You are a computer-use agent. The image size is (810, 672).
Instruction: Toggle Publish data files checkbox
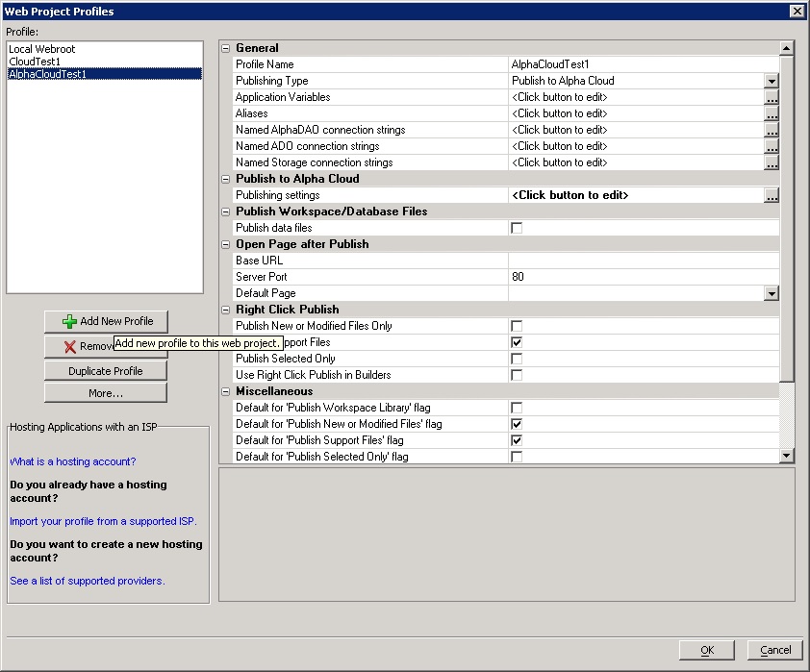516,228
